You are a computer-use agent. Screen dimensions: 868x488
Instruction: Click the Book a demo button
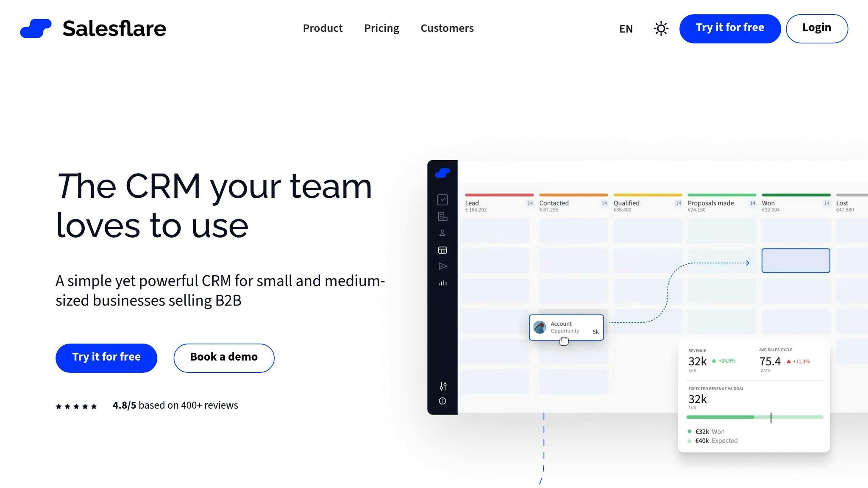(x=224, y=358)
